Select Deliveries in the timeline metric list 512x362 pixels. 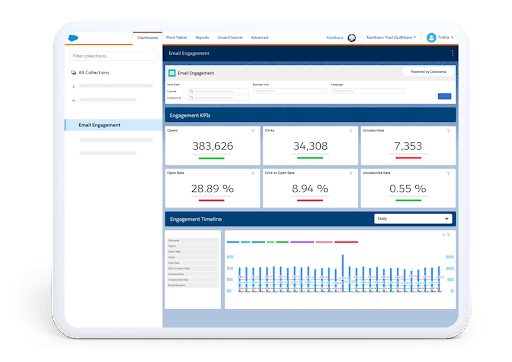click(193, 240)
